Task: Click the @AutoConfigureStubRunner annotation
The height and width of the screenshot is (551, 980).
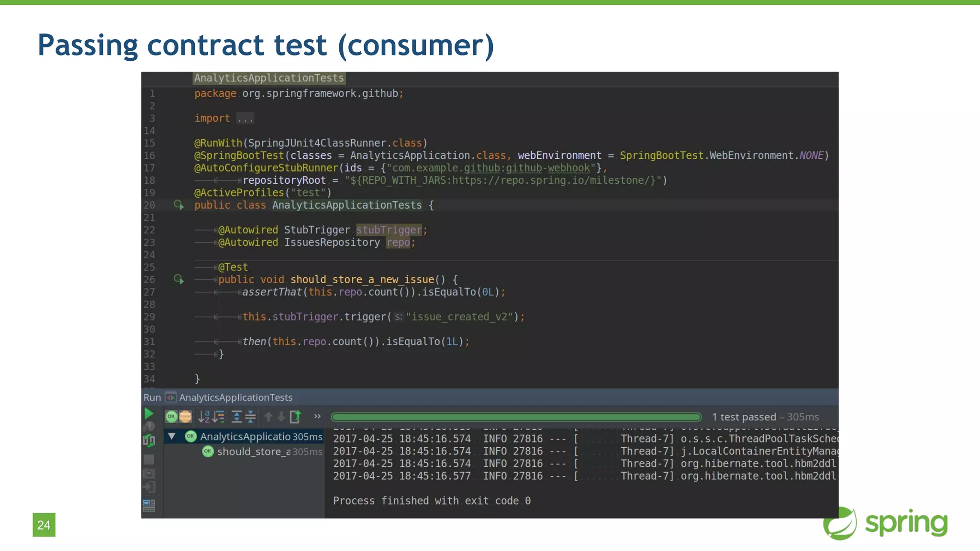Action: 266,168
